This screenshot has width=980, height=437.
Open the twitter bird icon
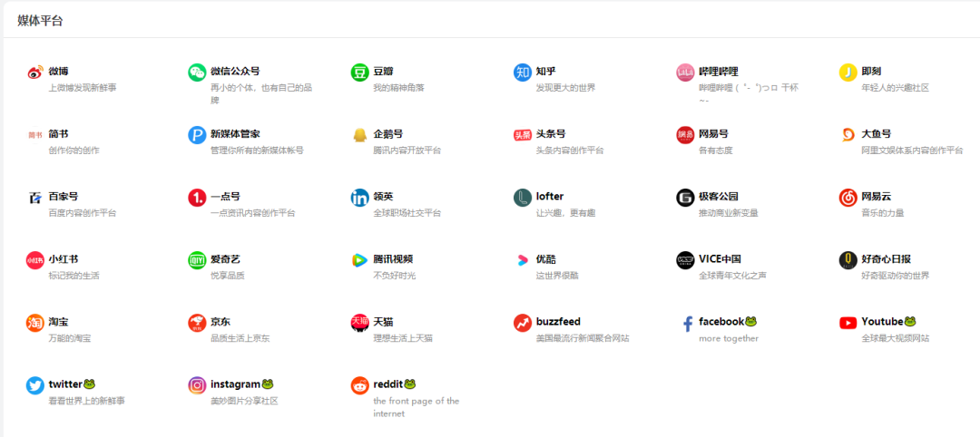(x=35, y=385)
